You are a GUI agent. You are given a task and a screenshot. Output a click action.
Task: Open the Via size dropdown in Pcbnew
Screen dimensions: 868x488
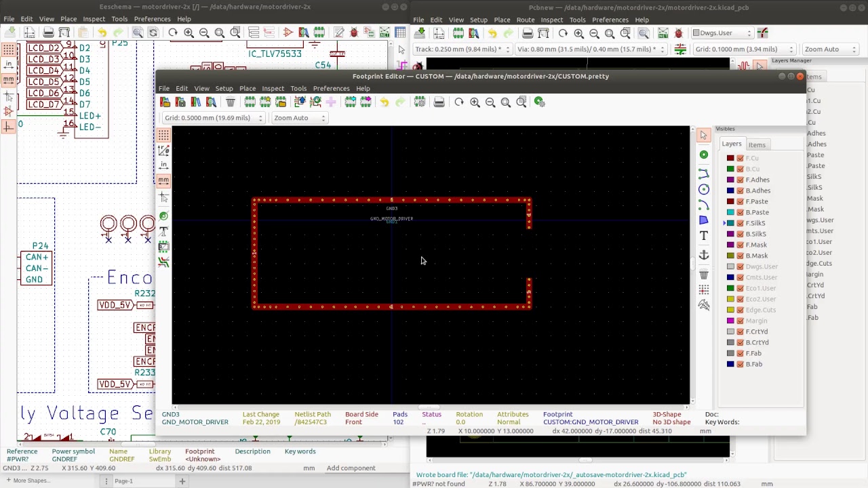pos(590,49)
